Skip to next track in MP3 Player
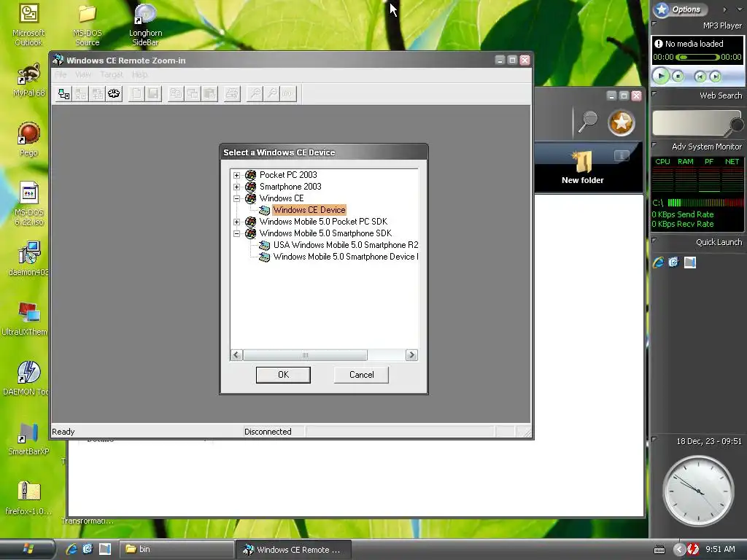The height and width of the screenshot is (560, 747). point(715,76)
